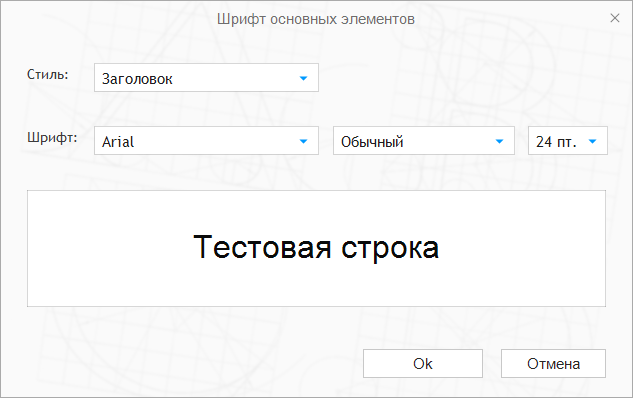Click the Шрифт: label
This screenshot has width=633, height=398.
tap(52, 138)
